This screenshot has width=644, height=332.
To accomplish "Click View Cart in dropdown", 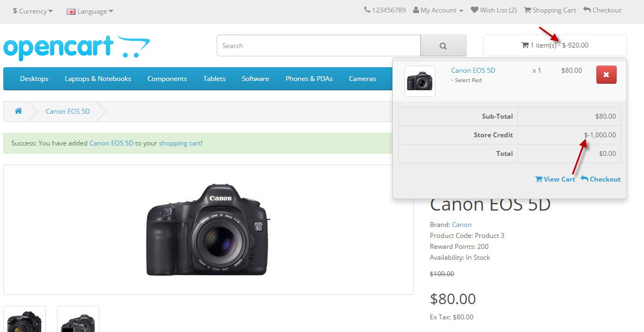I will coord(555,179).
